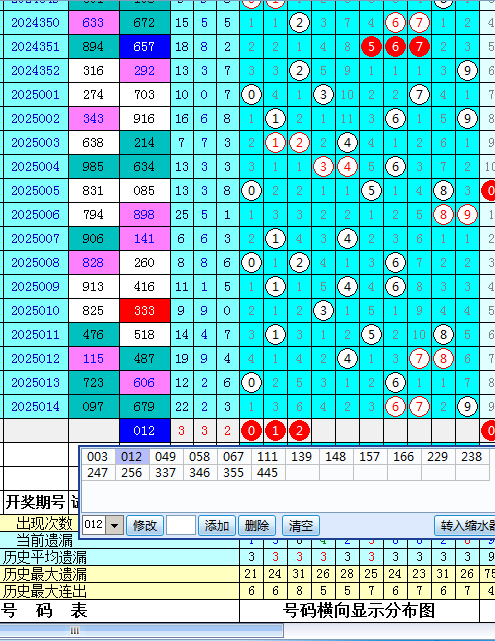Click the empty input field before 添加
Screen dimensions: 495x641
point(181,525)
